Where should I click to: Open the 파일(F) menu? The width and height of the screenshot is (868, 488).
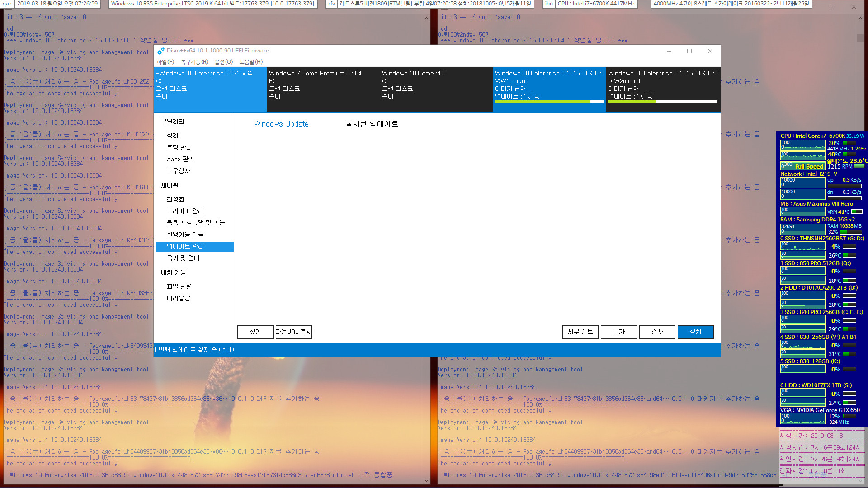(165, 62)
